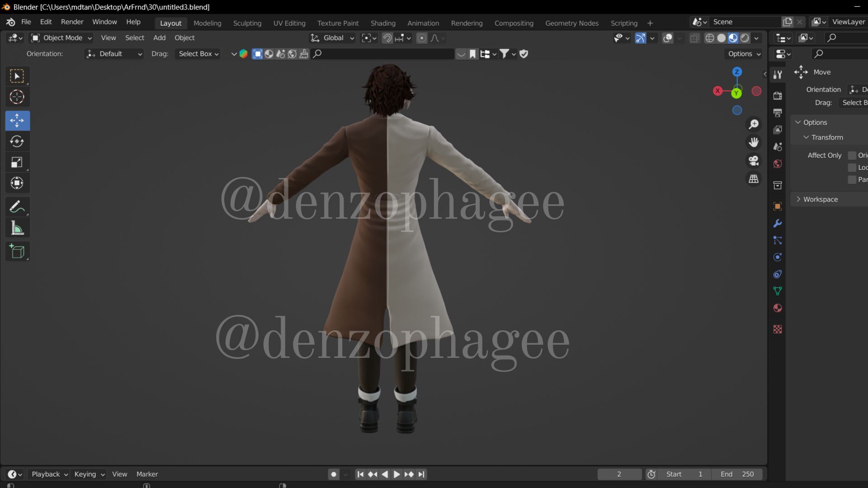Switch to solid viewport shading

[x=722, y=38]
